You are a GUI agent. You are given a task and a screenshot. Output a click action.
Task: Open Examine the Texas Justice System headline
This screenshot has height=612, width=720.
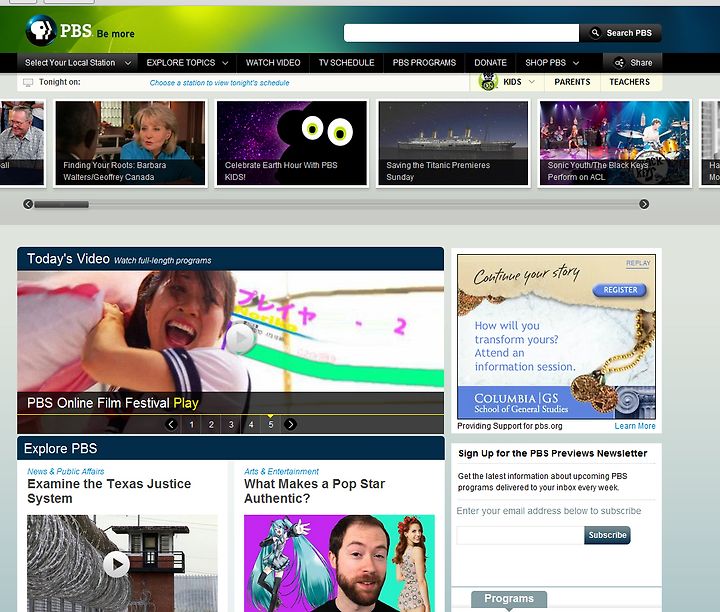pyautogui.click(x=109, y=491)
